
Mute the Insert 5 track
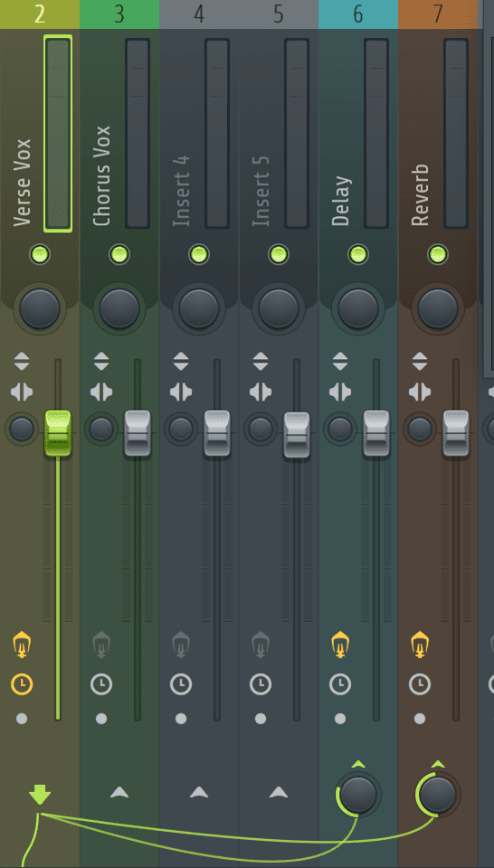point(279,255)
